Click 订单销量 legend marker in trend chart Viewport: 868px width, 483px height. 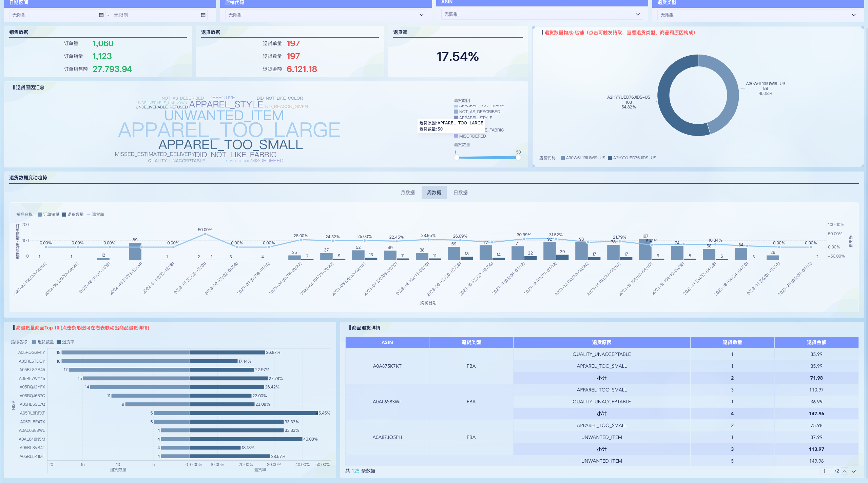[40, 215]
